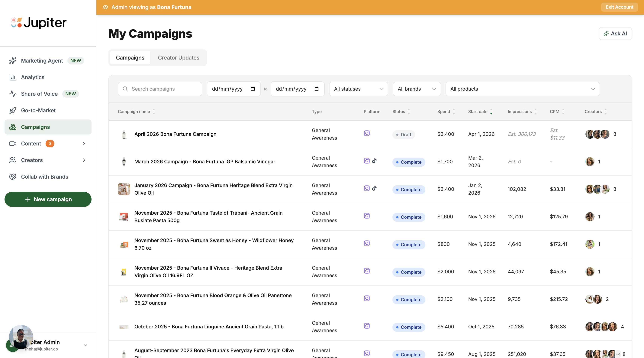This screenshot has width=644, height=358.
Task: Click inside the Search campaigns field
Action: (x=160, y=89)
